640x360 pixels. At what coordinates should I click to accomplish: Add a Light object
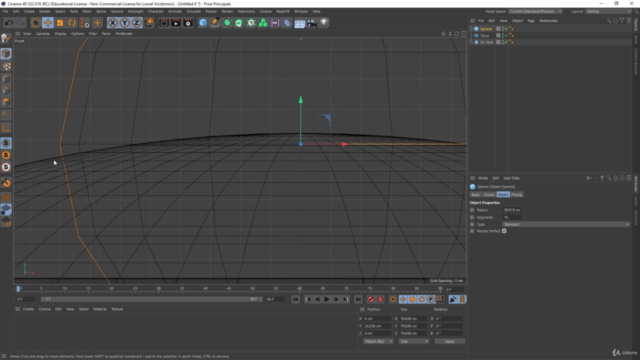[x=324, y=23]
